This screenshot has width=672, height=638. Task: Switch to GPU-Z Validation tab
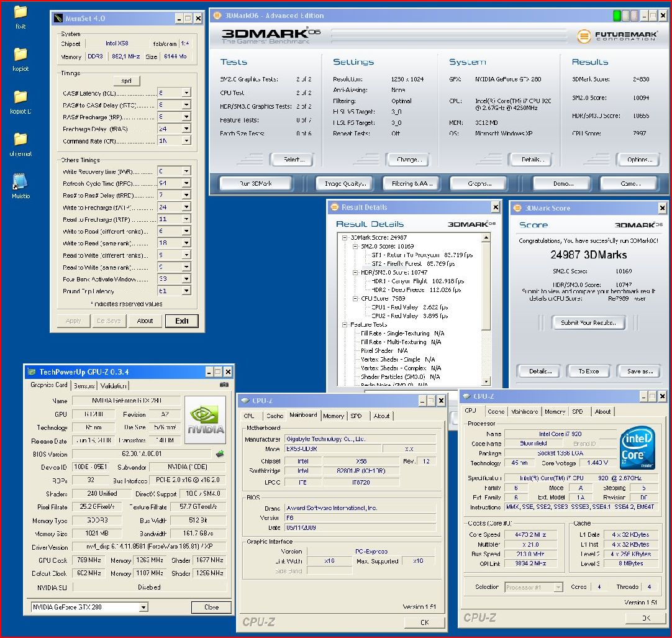[113, 385]
